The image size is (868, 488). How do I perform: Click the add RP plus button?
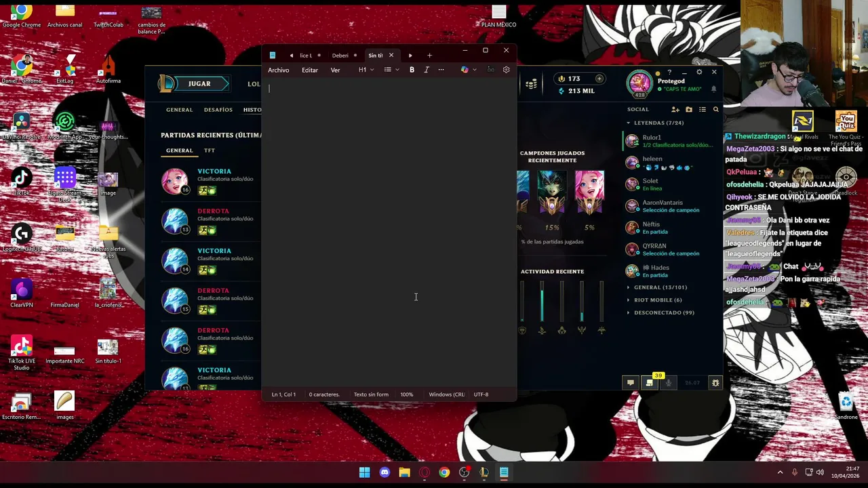click(x=599, y=79)
